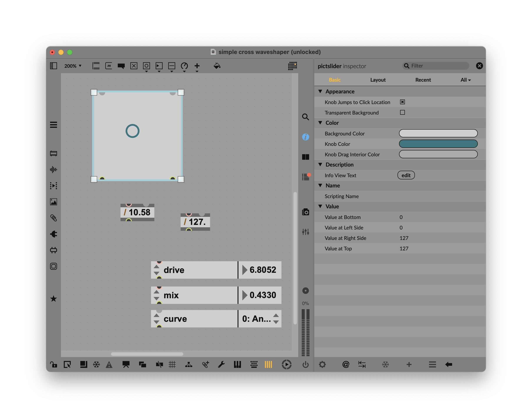This screenshot has height=418, width=532.
Task: Open the 200% zoom dropdown
Action: point(73,66)
